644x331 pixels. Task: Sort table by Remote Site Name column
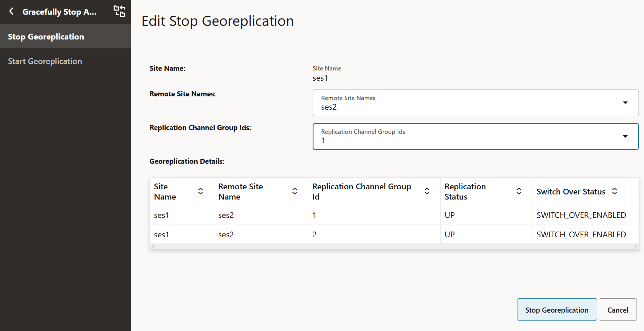pos(295,191)
